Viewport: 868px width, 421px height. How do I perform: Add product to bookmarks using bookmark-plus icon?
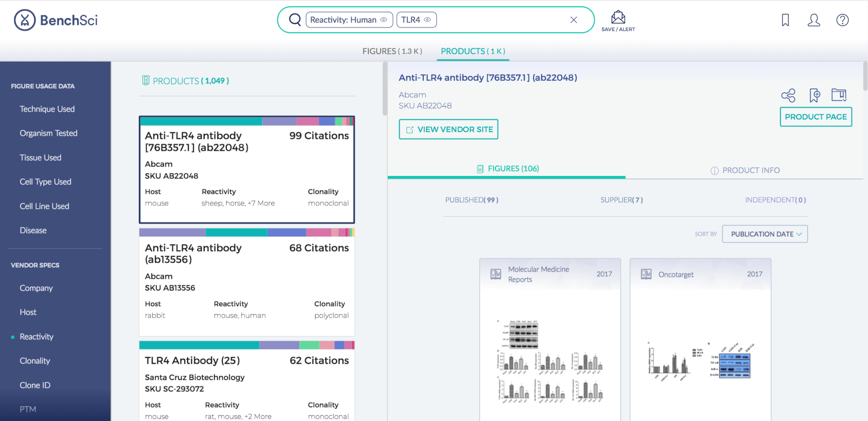pos(814,96)
